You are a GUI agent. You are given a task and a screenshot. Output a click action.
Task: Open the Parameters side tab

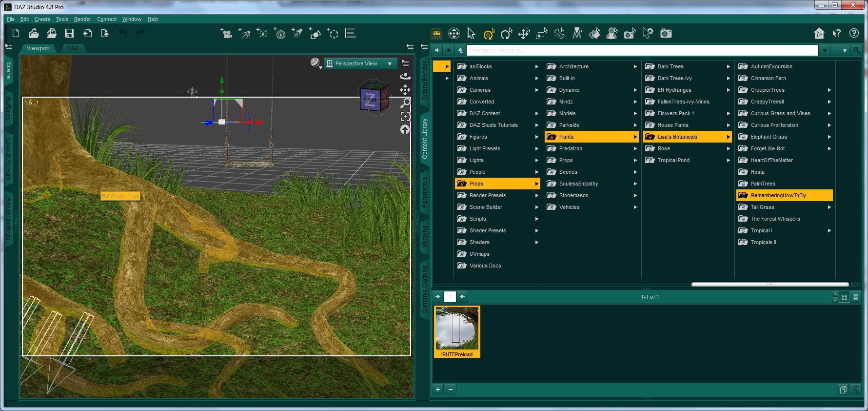pyautogui.click(x=424, y=192)
